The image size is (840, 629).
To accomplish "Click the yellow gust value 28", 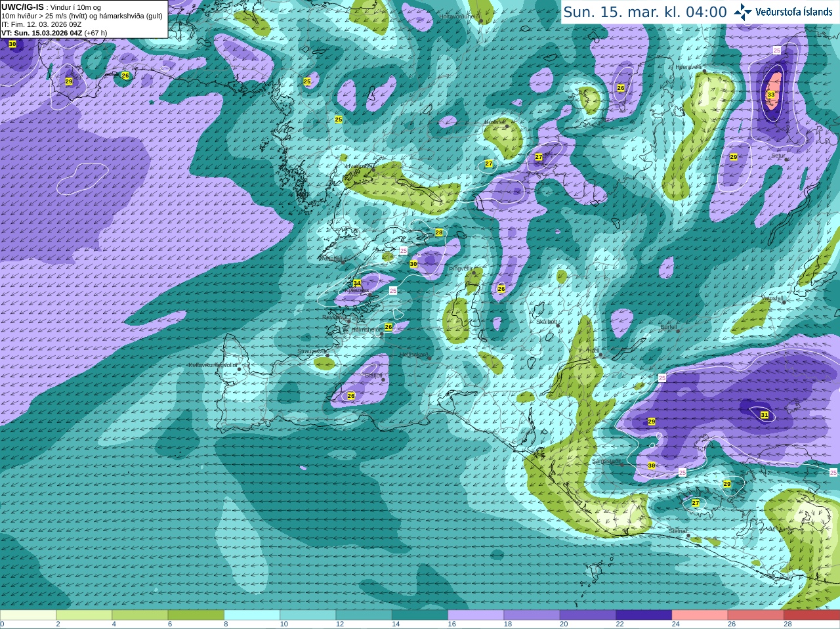I will [439, 232].
